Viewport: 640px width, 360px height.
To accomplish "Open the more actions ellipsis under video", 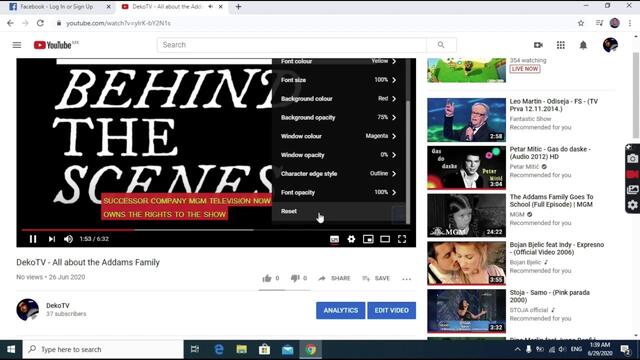I will coord(407,279).
